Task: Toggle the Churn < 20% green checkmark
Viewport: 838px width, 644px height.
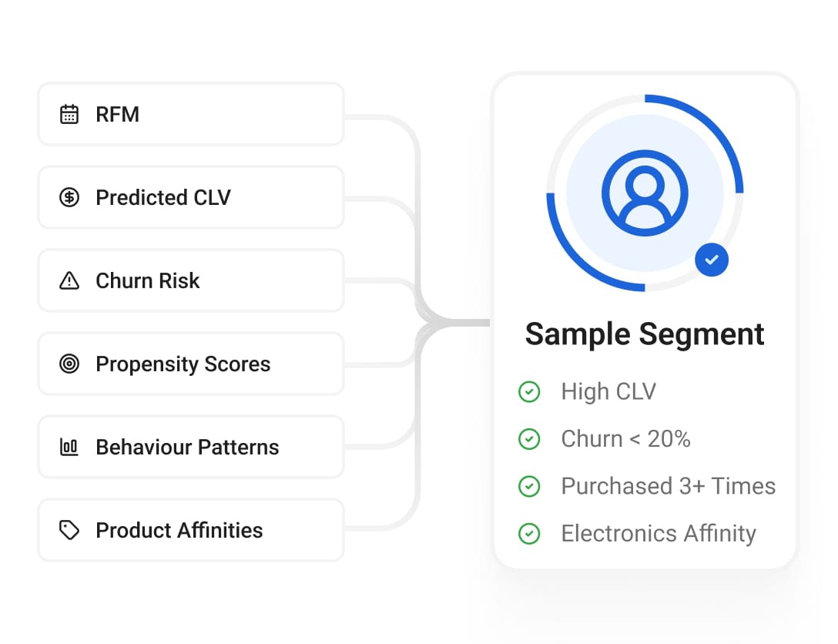Action: pyautogui.click(x=529, y=439)
